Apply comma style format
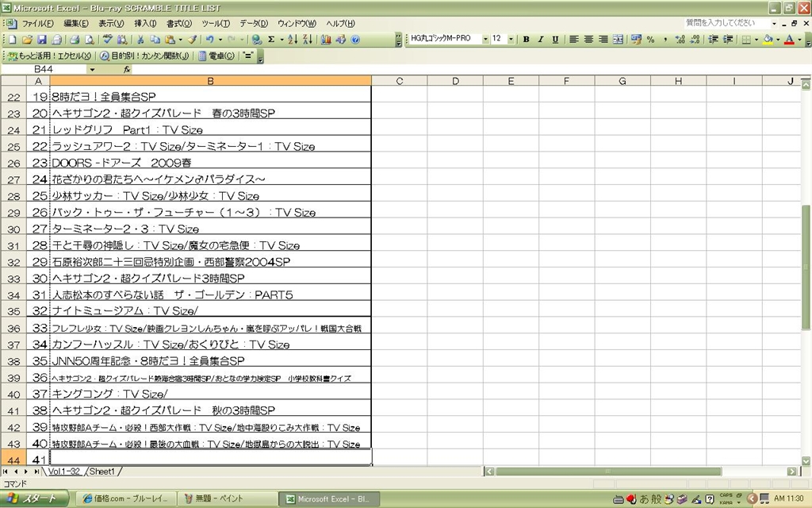812x508 pixels. pos(665,40)
